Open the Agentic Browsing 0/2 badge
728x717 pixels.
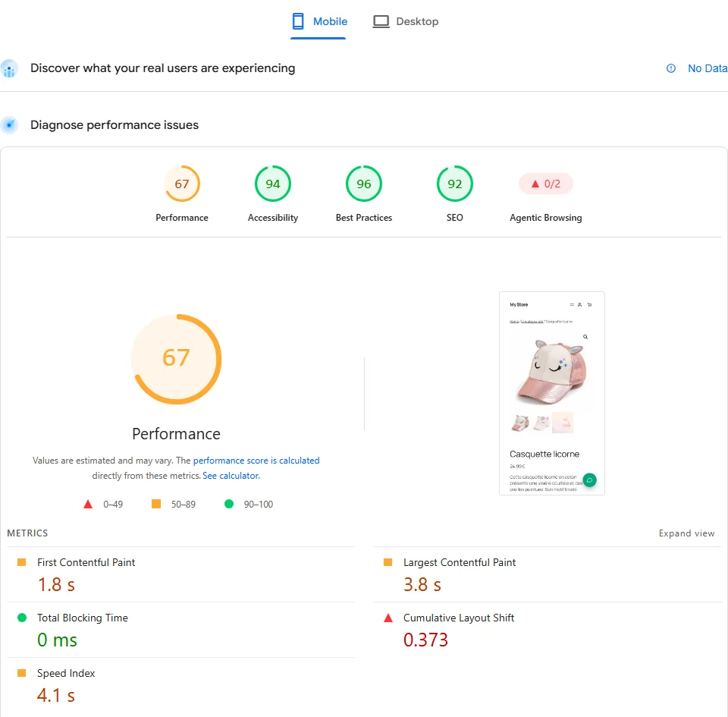tap(546, 184)
